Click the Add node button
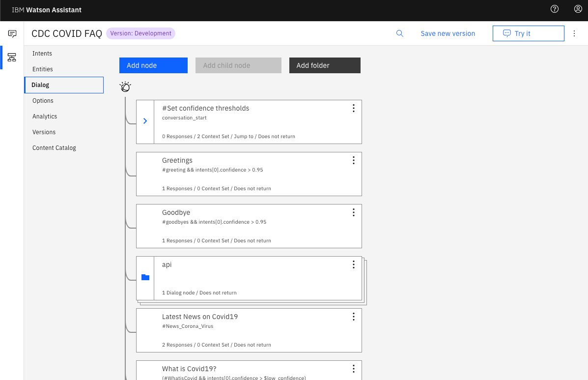Image resolution: width=588 pixels, height=380 pixels. click(153, 65)
